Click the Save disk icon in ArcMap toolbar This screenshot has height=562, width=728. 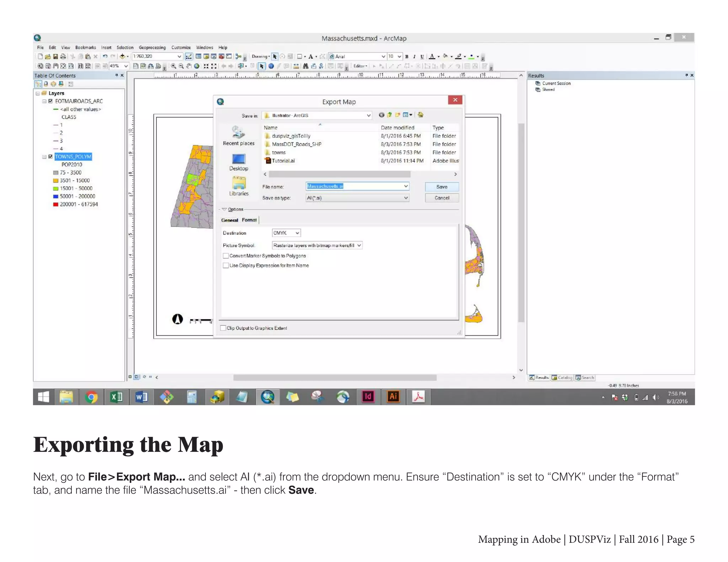[55, 56]
